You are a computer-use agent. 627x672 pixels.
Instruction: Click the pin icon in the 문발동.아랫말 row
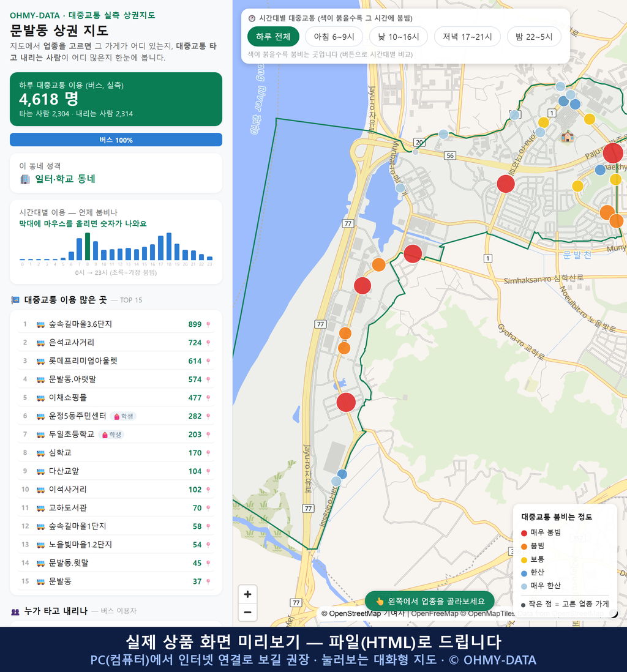(x=208, y=379)
